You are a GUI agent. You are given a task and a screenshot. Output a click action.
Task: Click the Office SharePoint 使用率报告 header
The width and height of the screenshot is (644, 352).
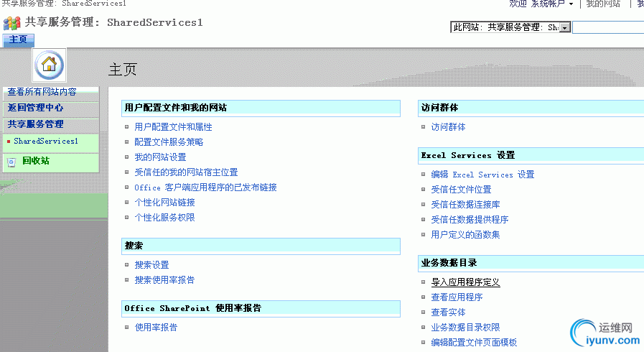[x=261, y=308]
